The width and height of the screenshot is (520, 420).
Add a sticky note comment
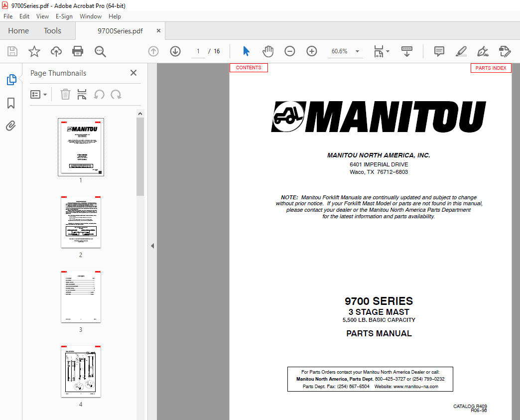[439, 51]
